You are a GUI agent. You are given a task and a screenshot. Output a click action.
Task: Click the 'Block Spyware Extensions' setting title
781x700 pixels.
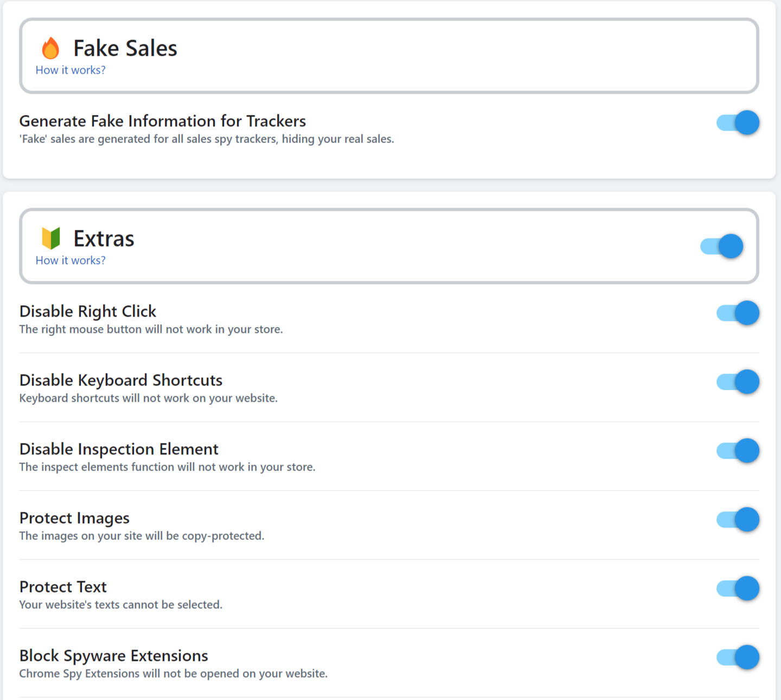click(x=114, y=656)
